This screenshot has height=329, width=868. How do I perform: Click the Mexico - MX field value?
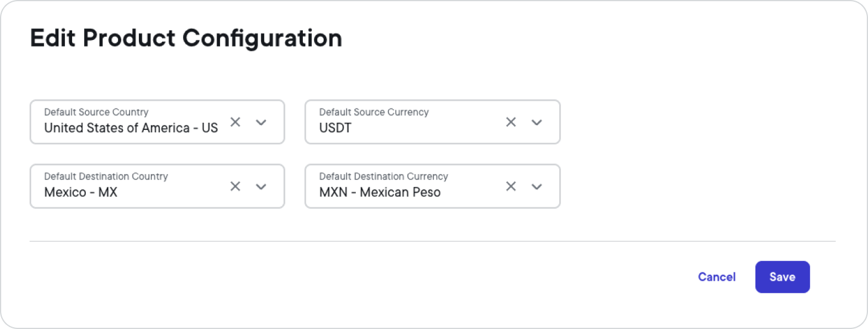(80, 192)
